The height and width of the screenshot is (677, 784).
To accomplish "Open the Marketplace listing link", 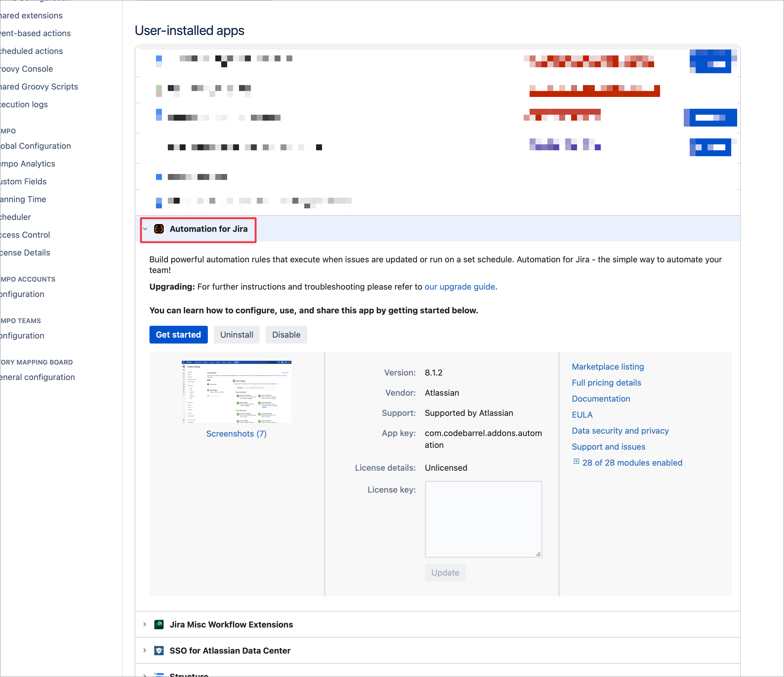I will coord(607,366).
